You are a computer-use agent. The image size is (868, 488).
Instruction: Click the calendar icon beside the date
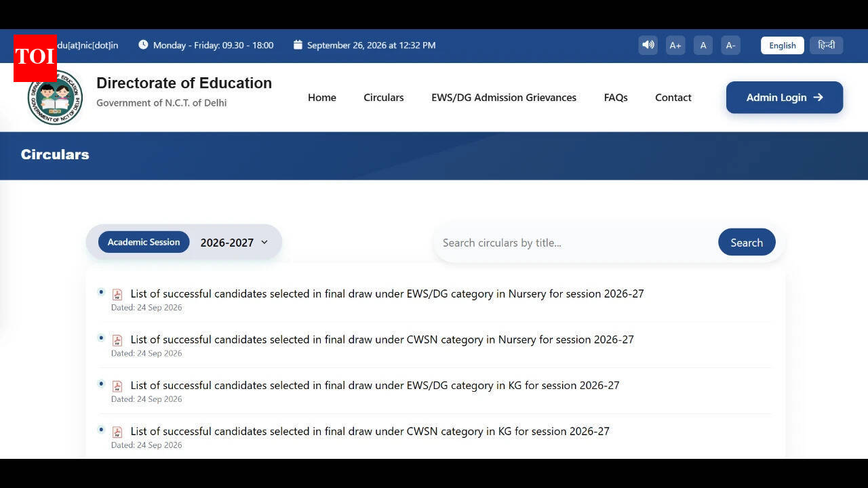pyautogui.click(x=298, y=45)
